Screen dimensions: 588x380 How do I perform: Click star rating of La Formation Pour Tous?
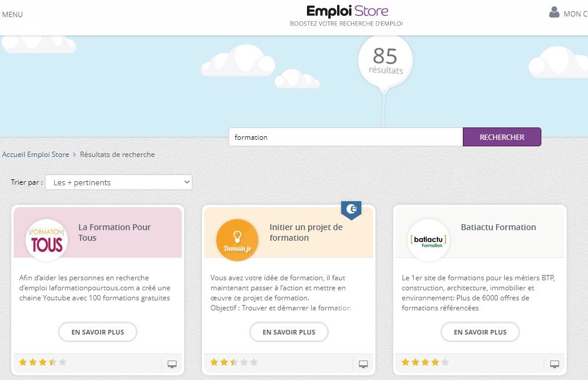(43, 362)
